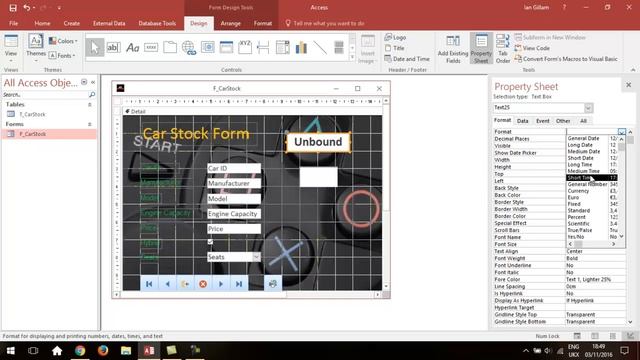Image resolution: width=640 pixels, height=360 pixels.
Task: Select the T_CarStock table in navigation pane
Action: [49, 114]
